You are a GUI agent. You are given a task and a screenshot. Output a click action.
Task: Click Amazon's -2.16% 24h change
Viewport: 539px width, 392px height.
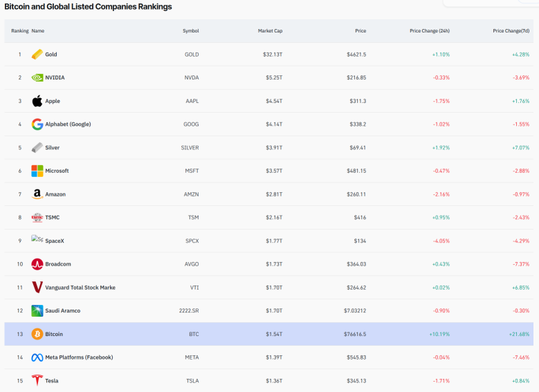pyautogui.click(x=441, y=194)
